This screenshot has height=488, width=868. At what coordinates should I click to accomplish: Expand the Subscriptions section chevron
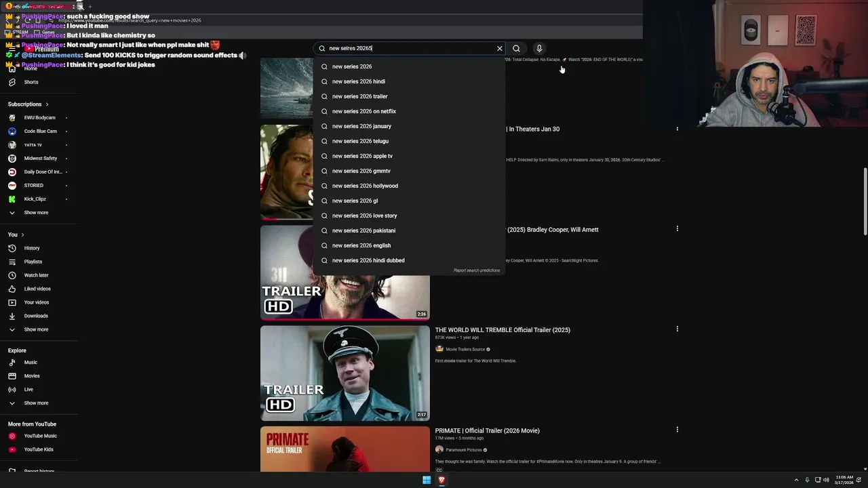47,104
